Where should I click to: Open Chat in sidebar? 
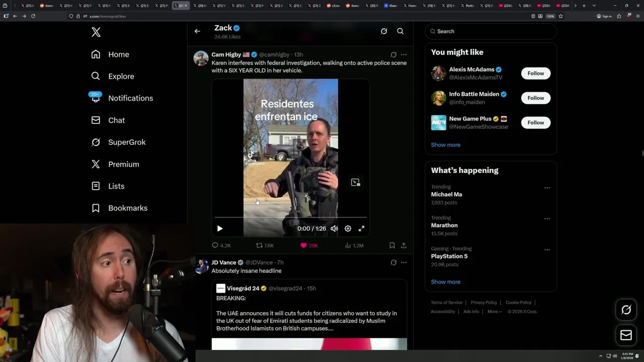[108, 120]
